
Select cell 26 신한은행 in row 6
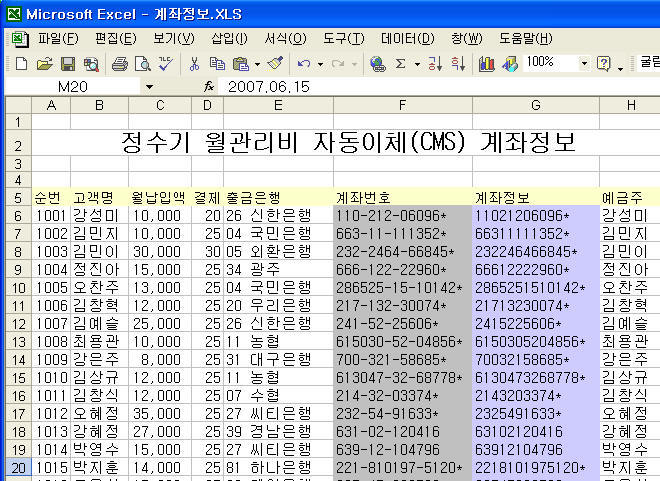coord(278,215)
